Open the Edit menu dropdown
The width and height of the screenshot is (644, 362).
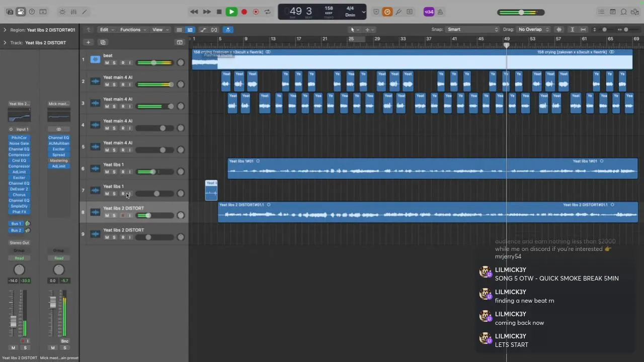point(106,30)
